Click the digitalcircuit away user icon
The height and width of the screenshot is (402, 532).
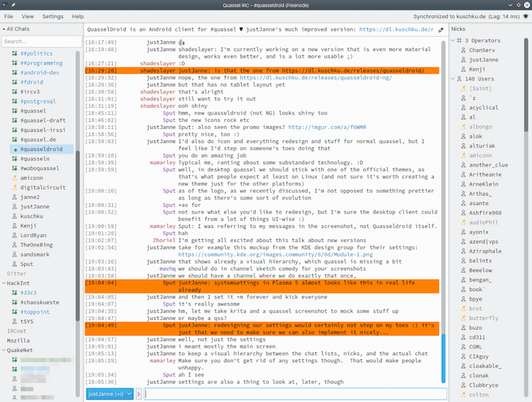(15, 187)
